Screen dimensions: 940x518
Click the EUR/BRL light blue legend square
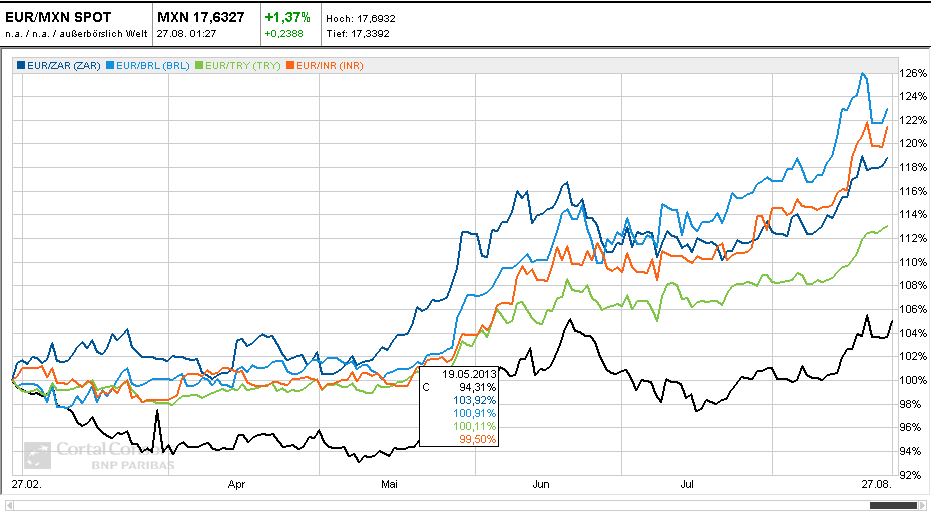tap(110, 65)
